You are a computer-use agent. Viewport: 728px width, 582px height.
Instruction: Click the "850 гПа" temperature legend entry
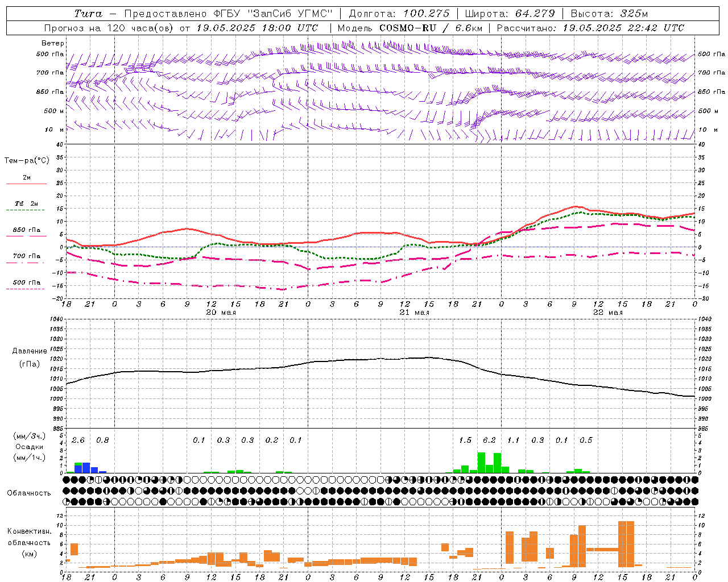pyautogui.click(x=27, y=230)
